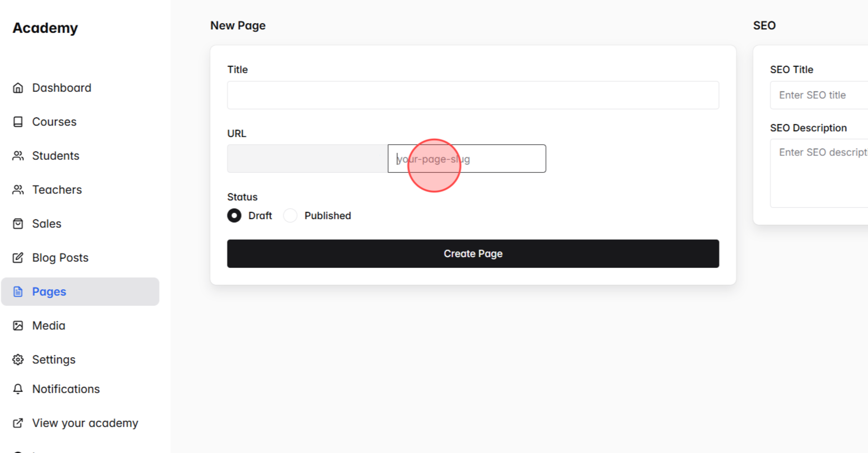This screenshot has width=868, height=453.
Task: Open Media using the image icon
Action: click(x=18, y=325)
